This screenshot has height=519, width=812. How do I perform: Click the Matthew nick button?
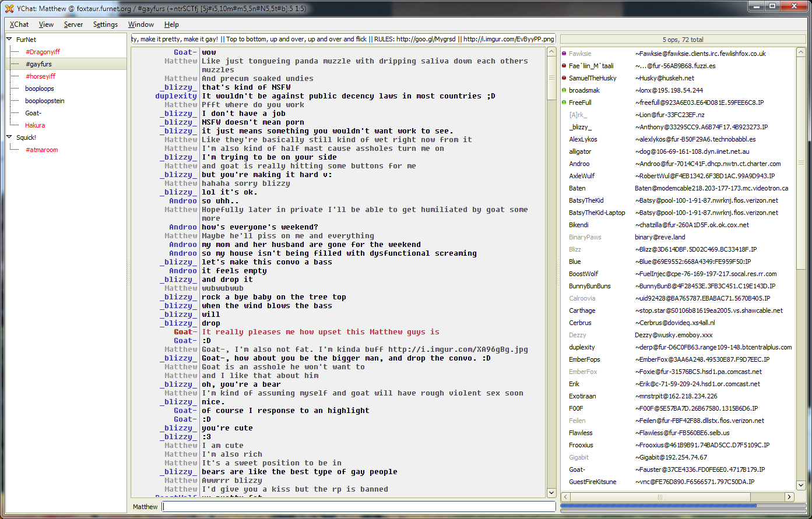click(145, 507)
